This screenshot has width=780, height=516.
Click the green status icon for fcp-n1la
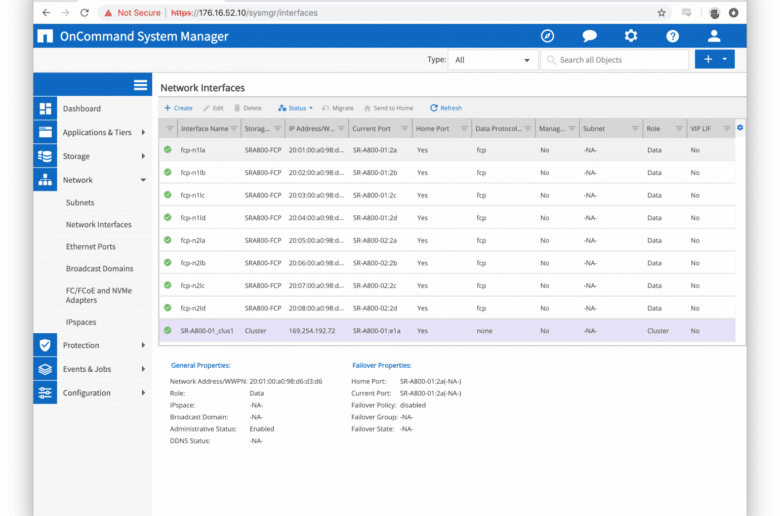(168, 149)
